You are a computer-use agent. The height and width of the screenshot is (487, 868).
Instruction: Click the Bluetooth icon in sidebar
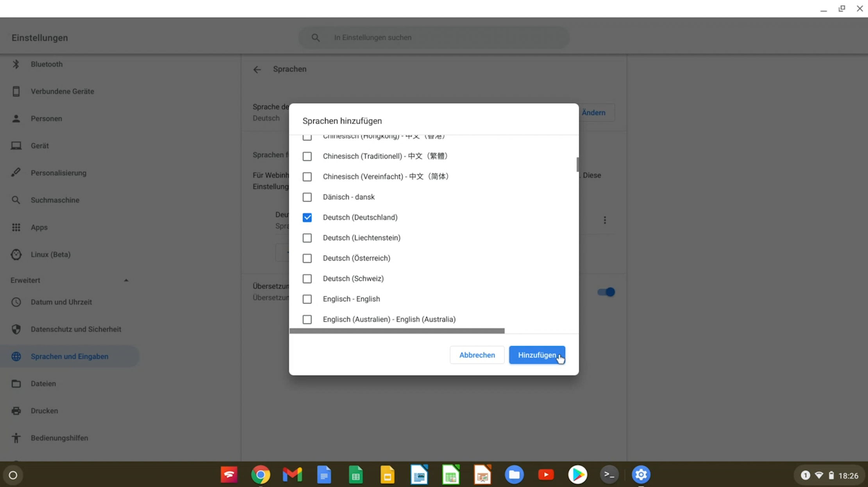(x=16, y=64)
